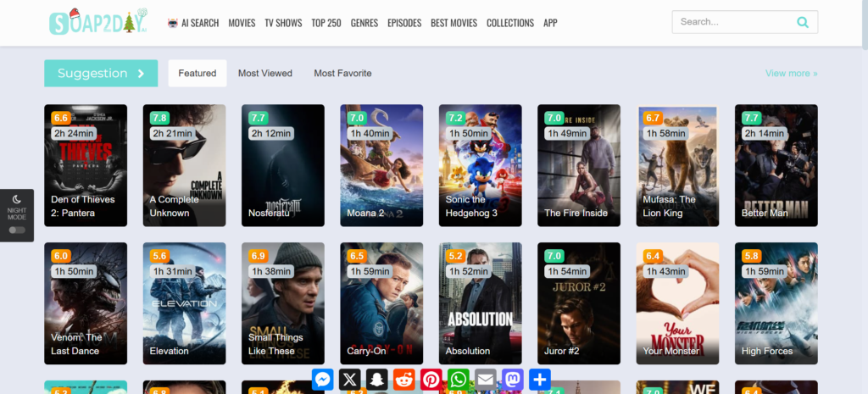Share on Mastodon icon
The height and width of the screenshot is (394, 868).
pyautogui.click(x=513, y=380)
